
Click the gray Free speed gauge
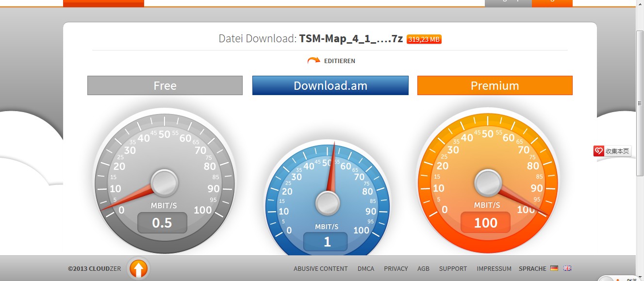[x=165, y=181]
